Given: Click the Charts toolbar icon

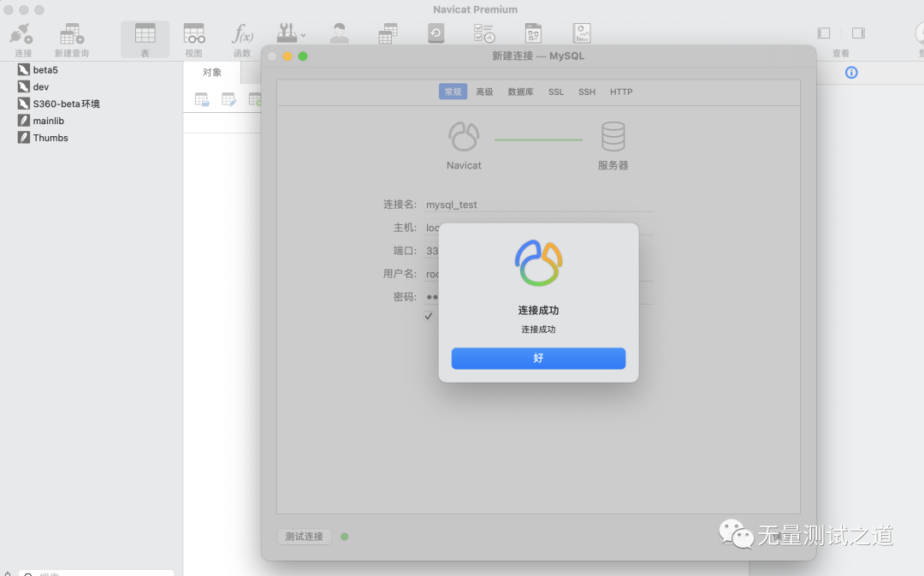Looking at the screenshot, I should [582, 33].
